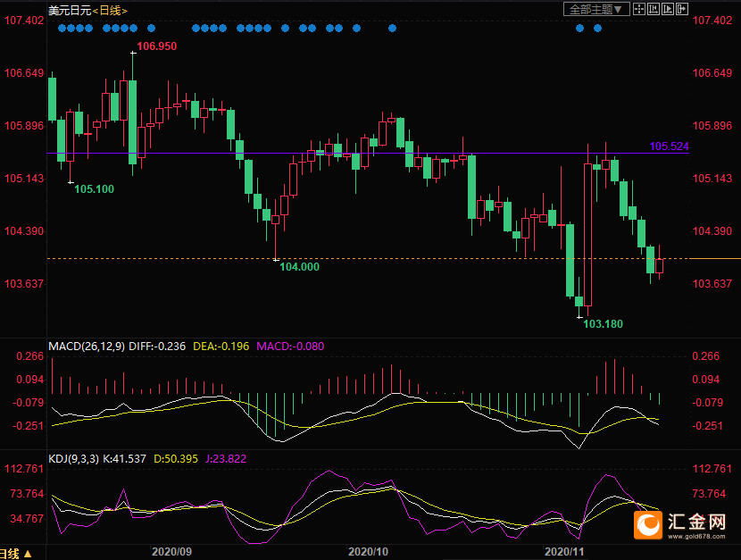
Task: Click the 103.180 lowest price label
Action: click(x=603, y=323)
